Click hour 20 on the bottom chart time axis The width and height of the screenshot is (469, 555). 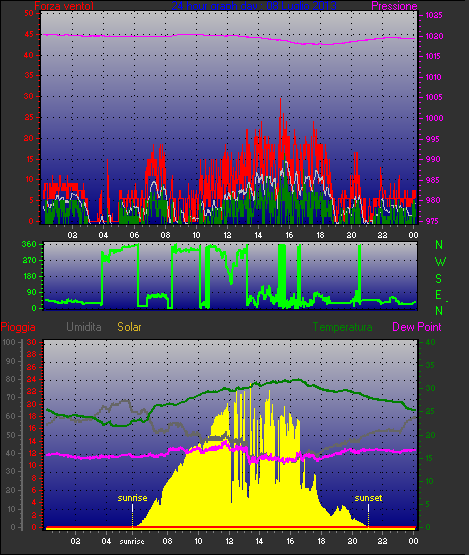point(352,541)
